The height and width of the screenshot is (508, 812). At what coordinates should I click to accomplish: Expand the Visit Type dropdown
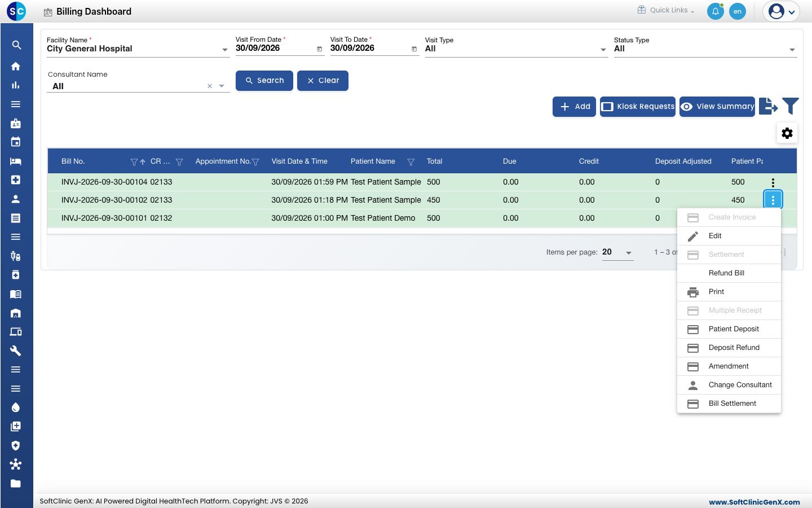tap(603, 50)
